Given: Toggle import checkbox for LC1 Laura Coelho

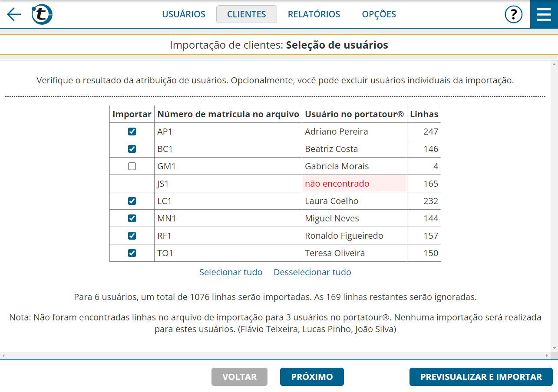Looking at the screenshot, I should coord(132,201).
